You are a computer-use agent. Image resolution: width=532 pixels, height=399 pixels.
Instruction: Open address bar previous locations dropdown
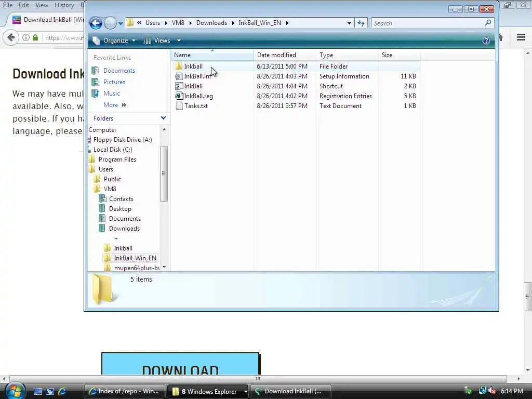(349, 23)
